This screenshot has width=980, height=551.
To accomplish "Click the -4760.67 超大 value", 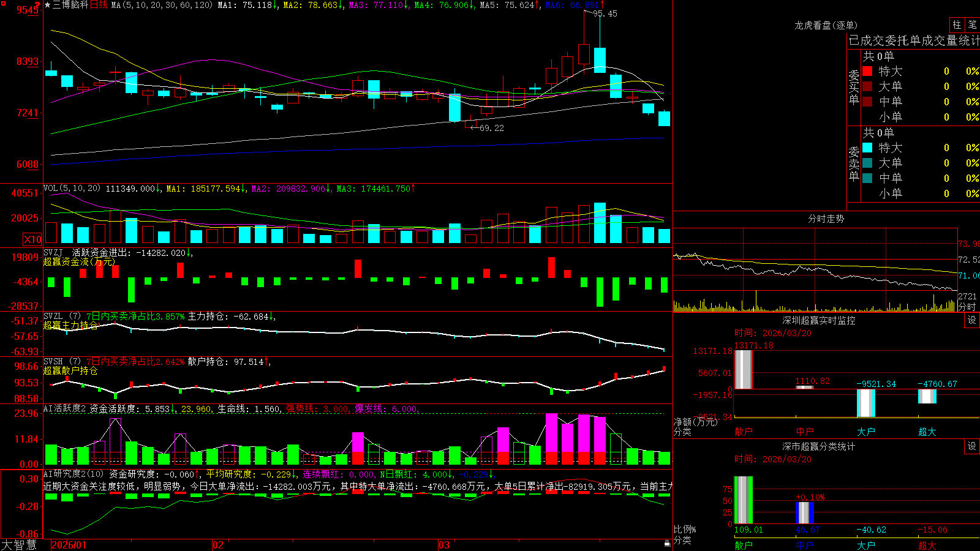I will click(x=937, y=384).
